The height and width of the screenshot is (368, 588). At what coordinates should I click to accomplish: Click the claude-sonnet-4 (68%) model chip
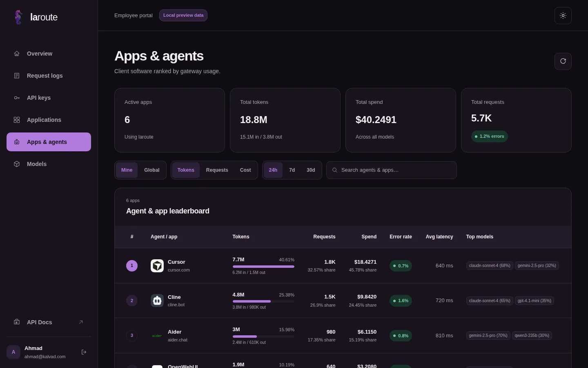pyautogui.click(x=490, y=266)
